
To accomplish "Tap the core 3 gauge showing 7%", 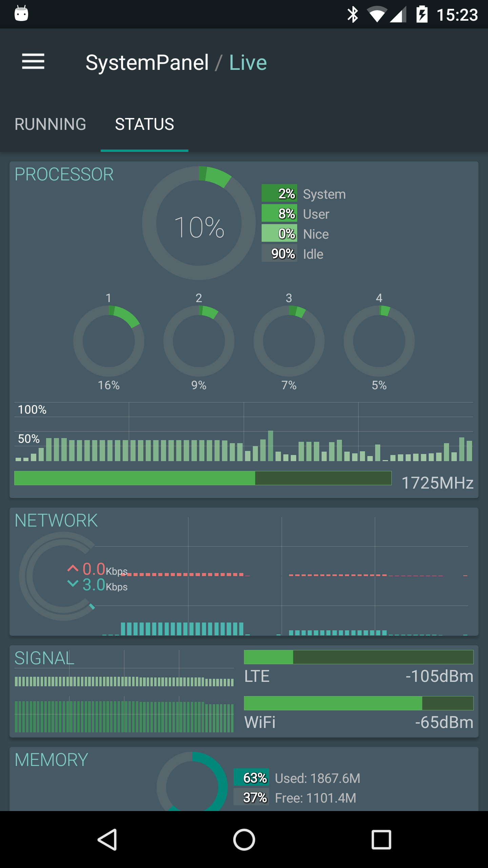I will (289, 341).
